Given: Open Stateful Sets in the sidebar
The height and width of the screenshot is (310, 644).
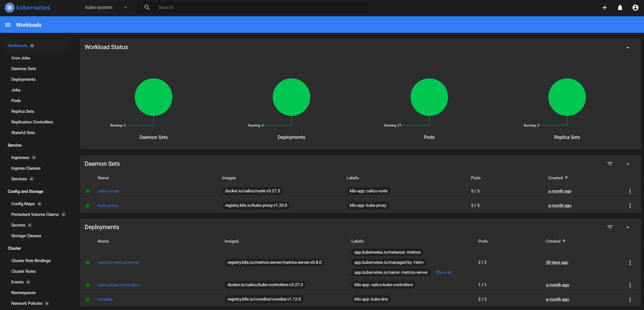Looking at the screenshot, I should coord(23,133).
